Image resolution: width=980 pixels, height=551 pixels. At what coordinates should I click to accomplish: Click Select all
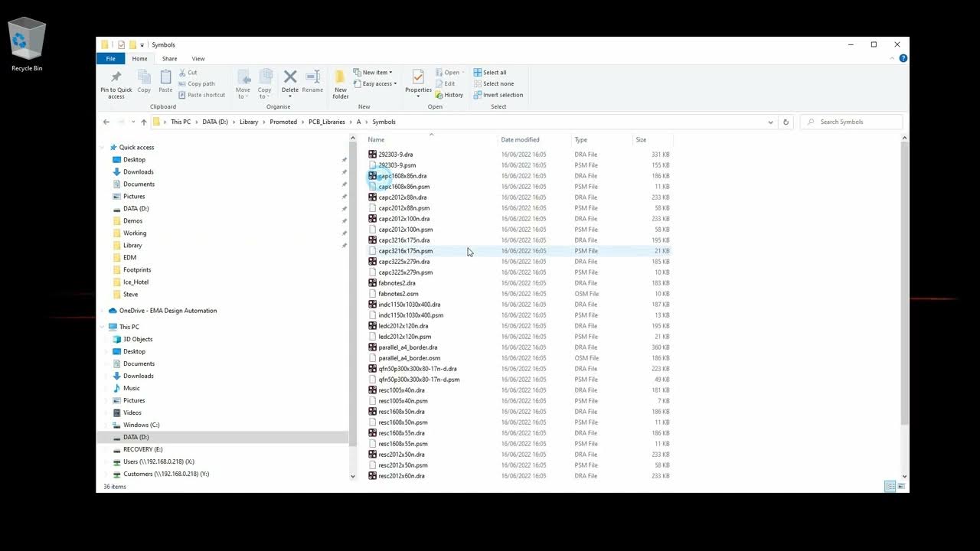pyautogui.click(x=490, y=73)
